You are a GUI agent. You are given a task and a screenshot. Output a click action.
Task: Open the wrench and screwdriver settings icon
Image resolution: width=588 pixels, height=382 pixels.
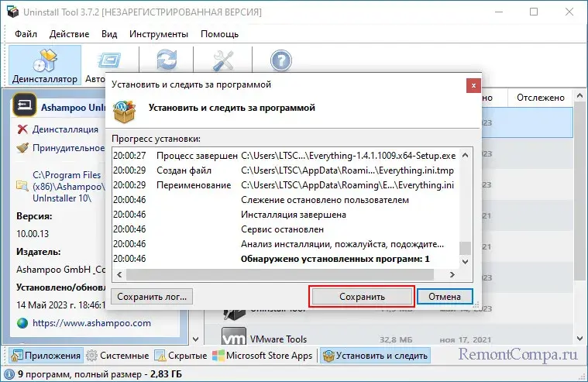coord(224,62)
